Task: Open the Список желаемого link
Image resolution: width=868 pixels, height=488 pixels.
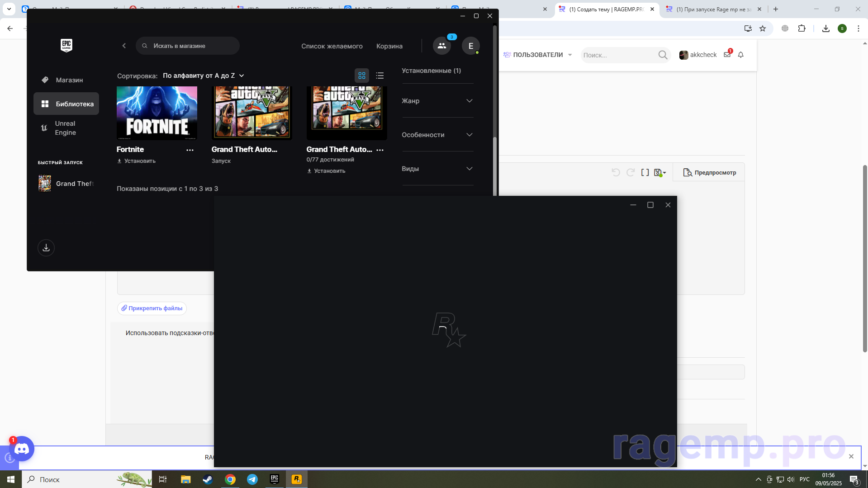Action: click(x=332, y=46)
